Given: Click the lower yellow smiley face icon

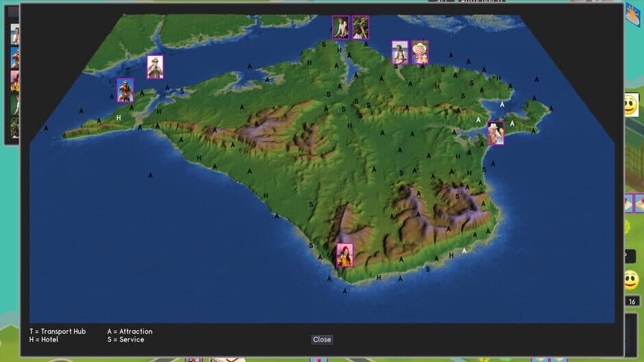Looking at the screenshot, I should pos(631,281).
